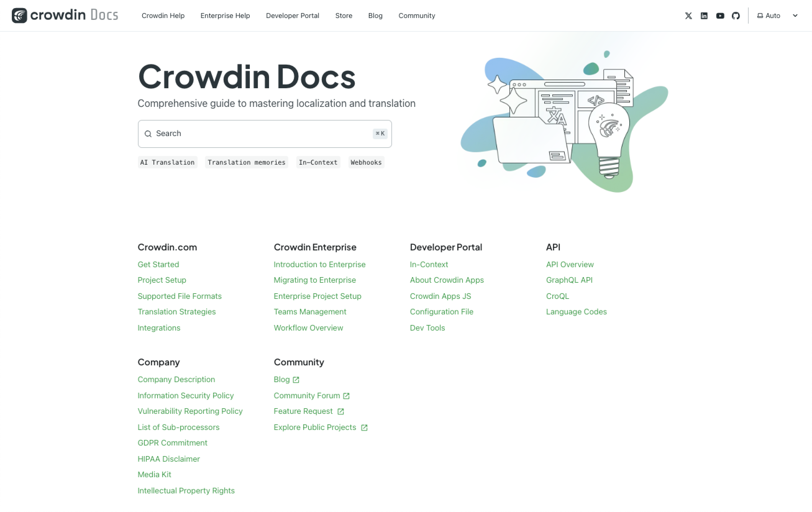Select the Translation memories quick filter
812x512 pixels.
point(246,162)
